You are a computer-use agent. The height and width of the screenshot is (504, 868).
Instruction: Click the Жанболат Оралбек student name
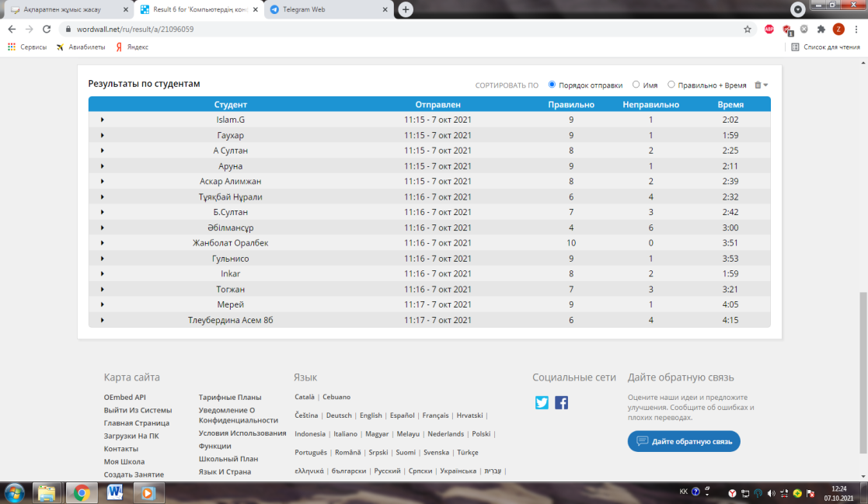point(230,243)
